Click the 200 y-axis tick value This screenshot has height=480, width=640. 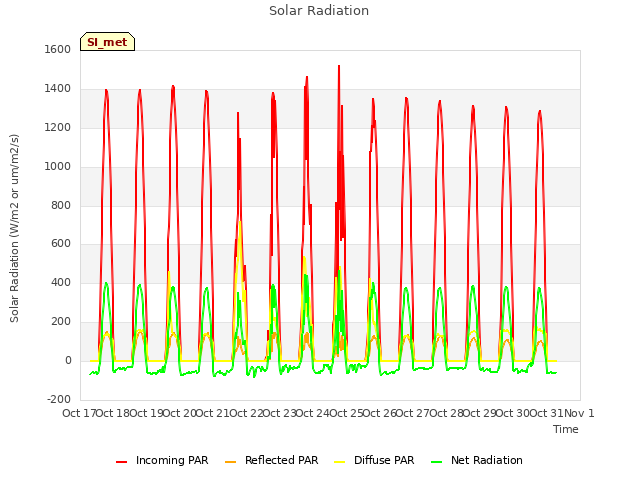click(61, 322)
